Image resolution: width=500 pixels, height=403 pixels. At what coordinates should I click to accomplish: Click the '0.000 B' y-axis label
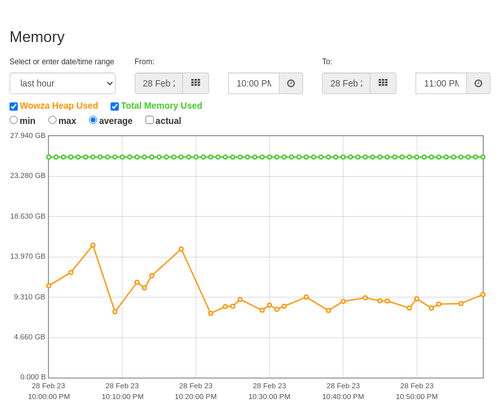[33, 377]
